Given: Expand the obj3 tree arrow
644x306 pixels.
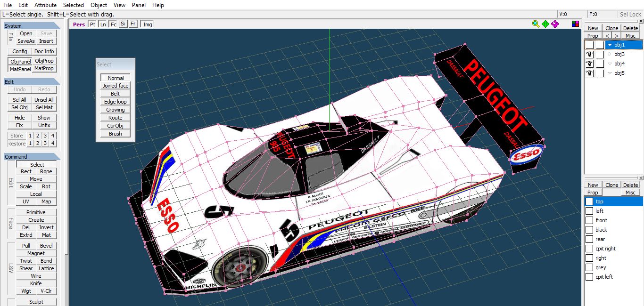Looking at the screenshot, I should coord(610,55).
